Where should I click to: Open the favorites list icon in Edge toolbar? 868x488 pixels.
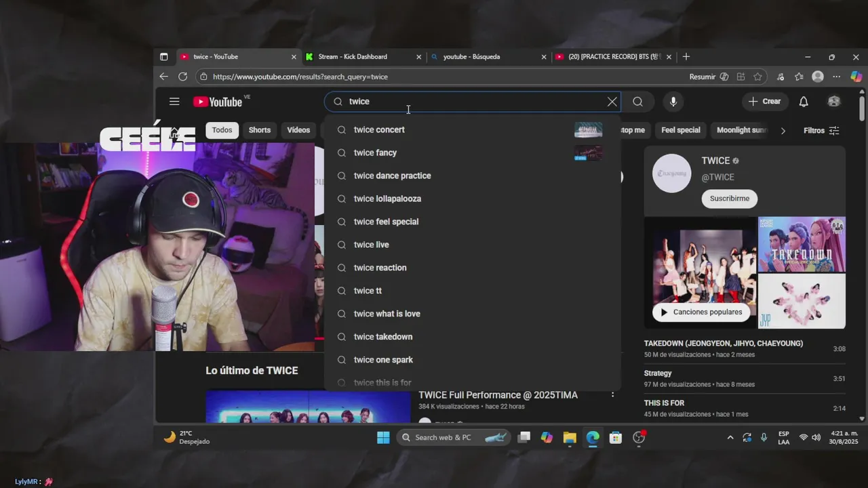[799, 77]
